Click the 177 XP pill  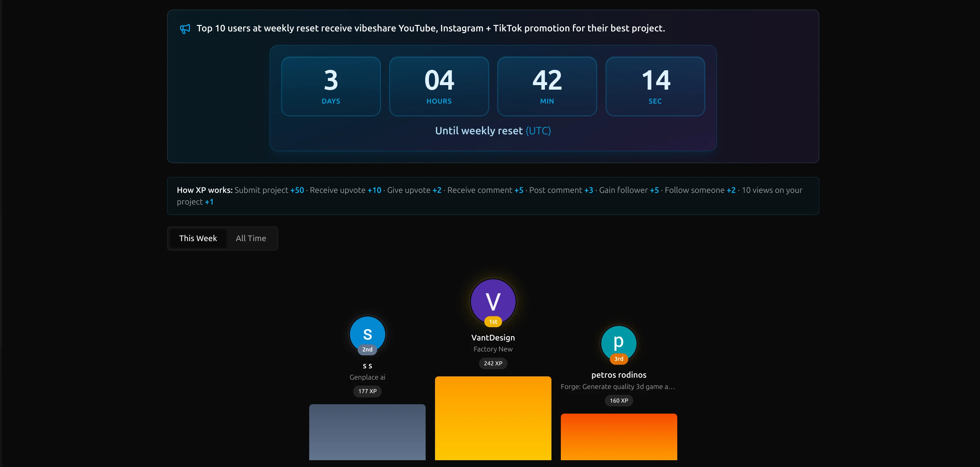[367, 391]
